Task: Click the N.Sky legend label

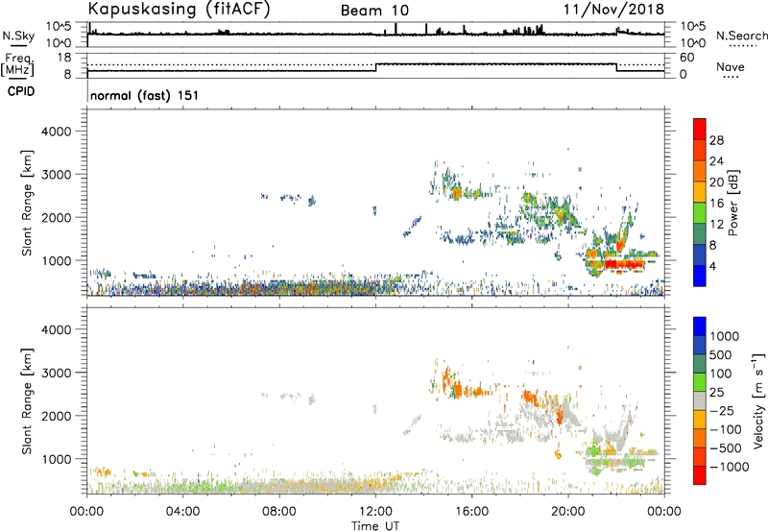Action: click(x=18, y=36)
